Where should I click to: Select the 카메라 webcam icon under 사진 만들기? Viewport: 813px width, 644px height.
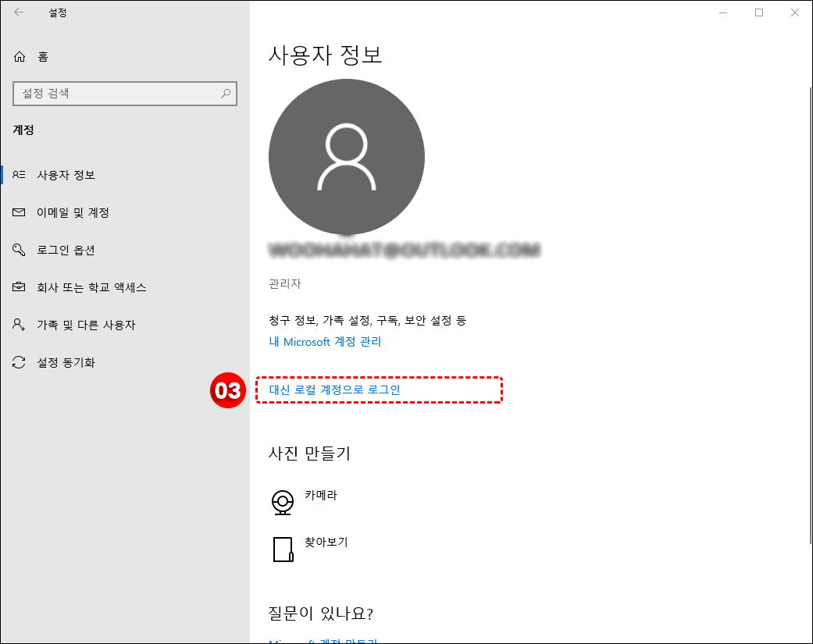click(282, 501)
